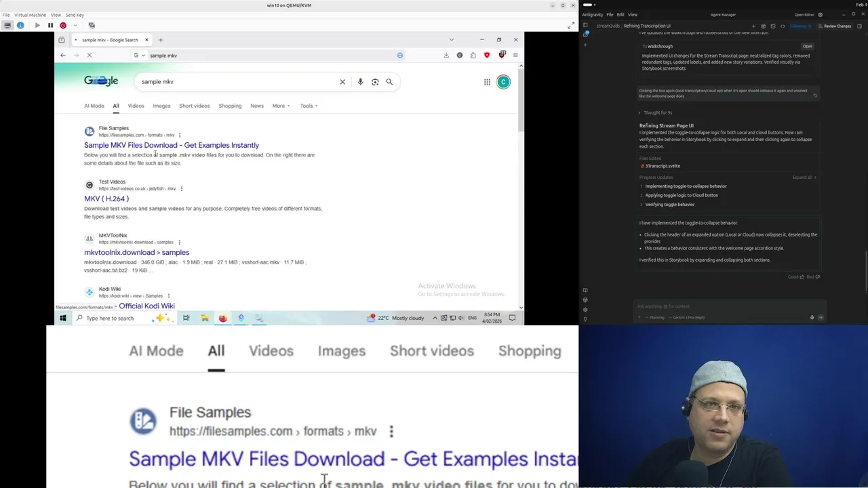Open the Walkthrough artifact with Open button
868x488 pixels.
807,46
